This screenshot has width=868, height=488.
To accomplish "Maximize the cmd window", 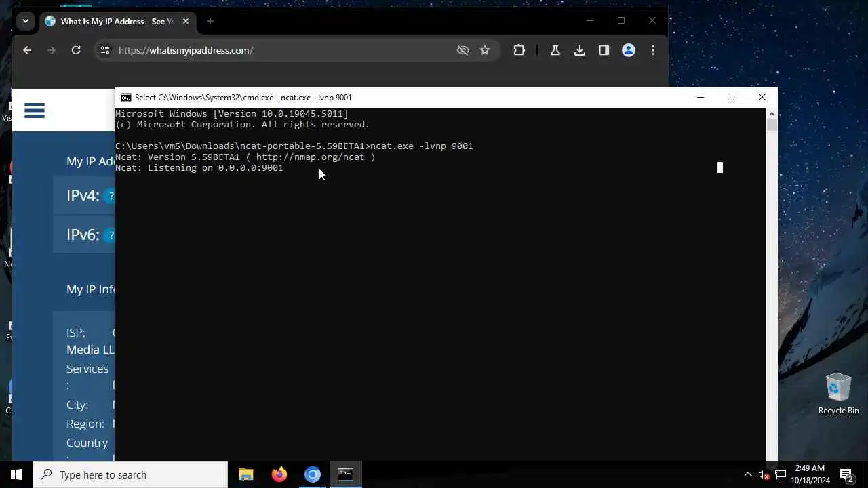I will point(731,97).
